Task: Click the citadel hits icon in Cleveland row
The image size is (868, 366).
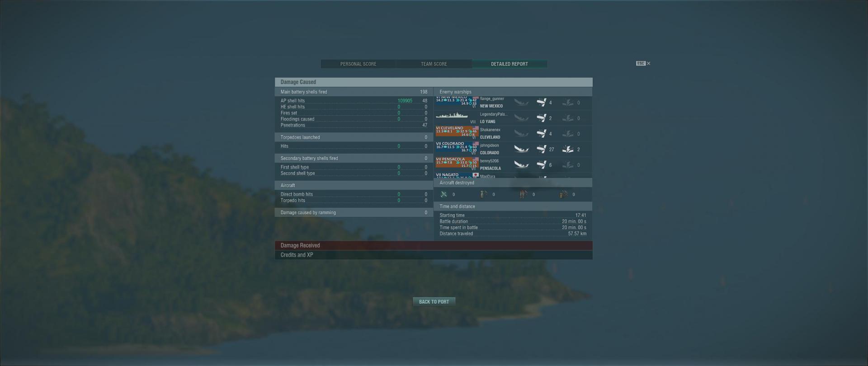Action: pyautogui.click(x=568, y=133)
